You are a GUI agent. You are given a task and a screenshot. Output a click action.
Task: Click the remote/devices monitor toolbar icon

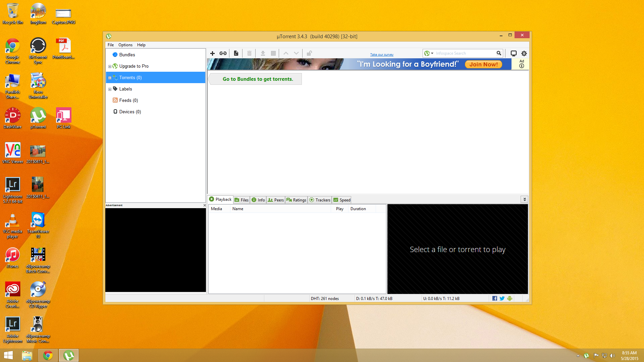514,53
